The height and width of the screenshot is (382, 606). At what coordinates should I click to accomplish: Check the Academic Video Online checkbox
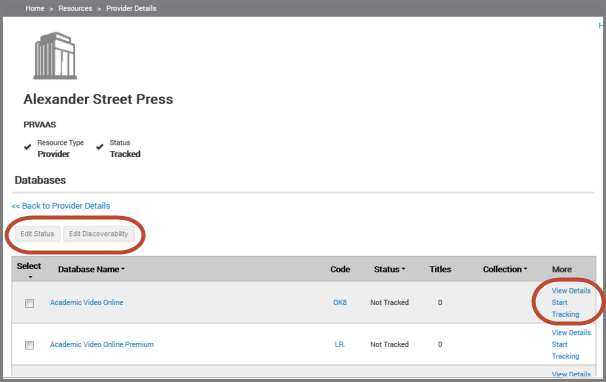click(29, 303)
